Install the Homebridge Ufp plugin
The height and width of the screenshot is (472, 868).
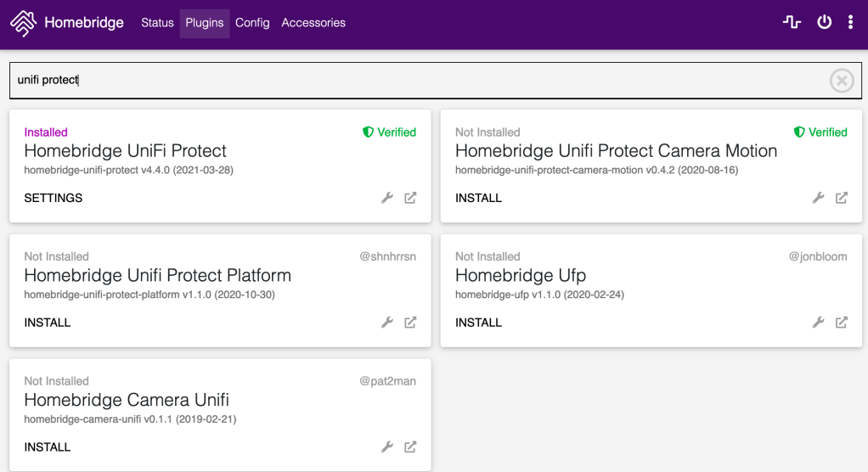pyautogui.click(x=478, y=323)
